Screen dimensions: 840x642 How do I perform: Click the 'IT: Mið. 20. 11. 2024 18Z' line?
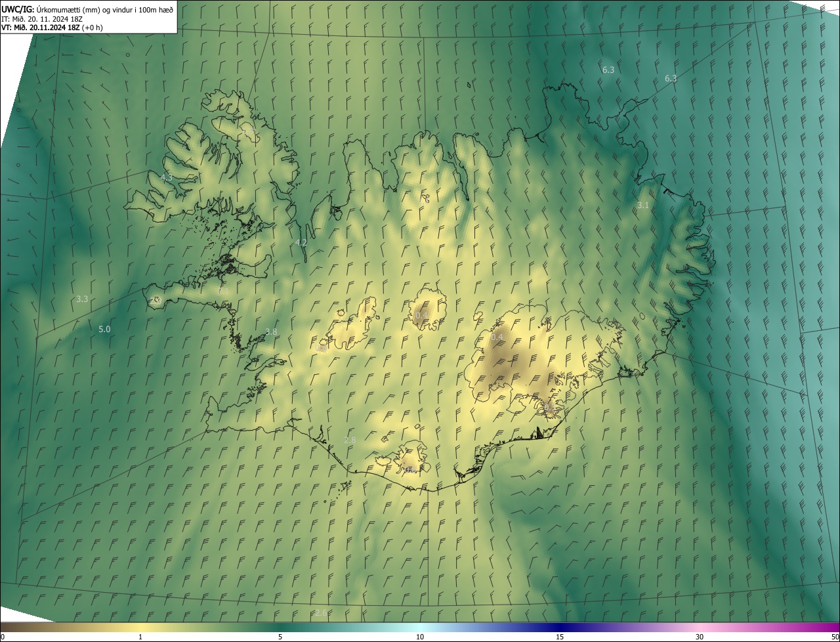point(41,19)
